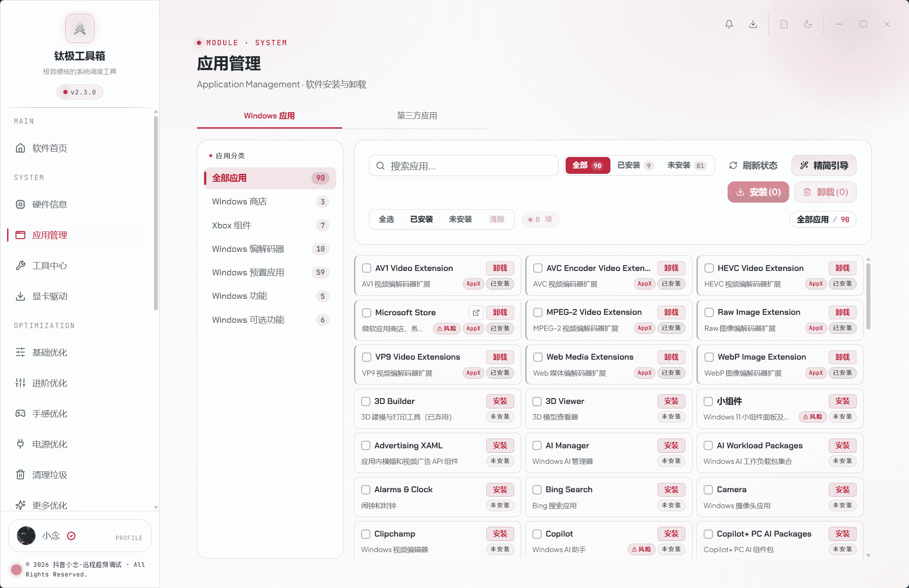Check the Copilot checkbox
909x588 pixels.
coord(537,534)
